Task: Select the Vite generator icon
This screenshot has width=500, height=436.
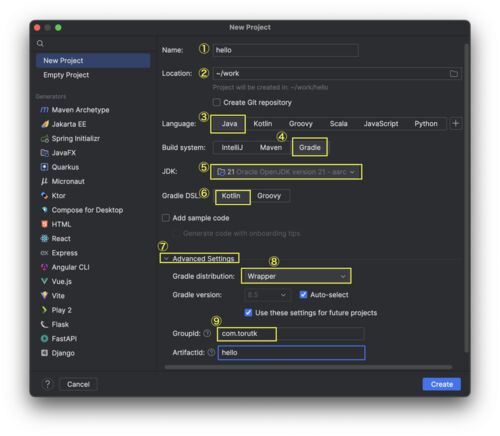Action: pyautogui.click(x=44, y=296)
